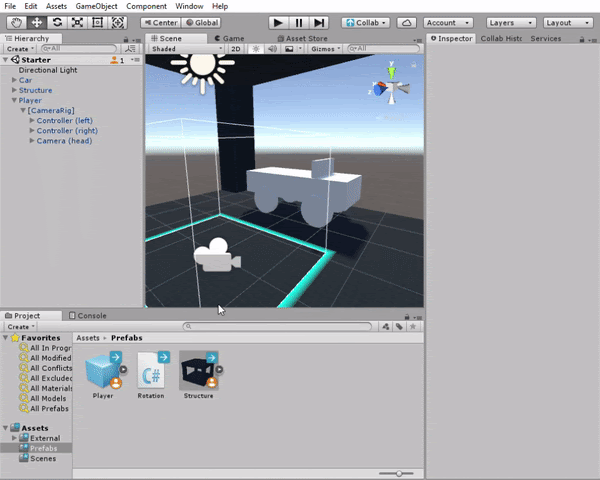Open the Account dropdown
This screenshot has width=600, height=480.
pyautogui.click(x=448, y=23)
